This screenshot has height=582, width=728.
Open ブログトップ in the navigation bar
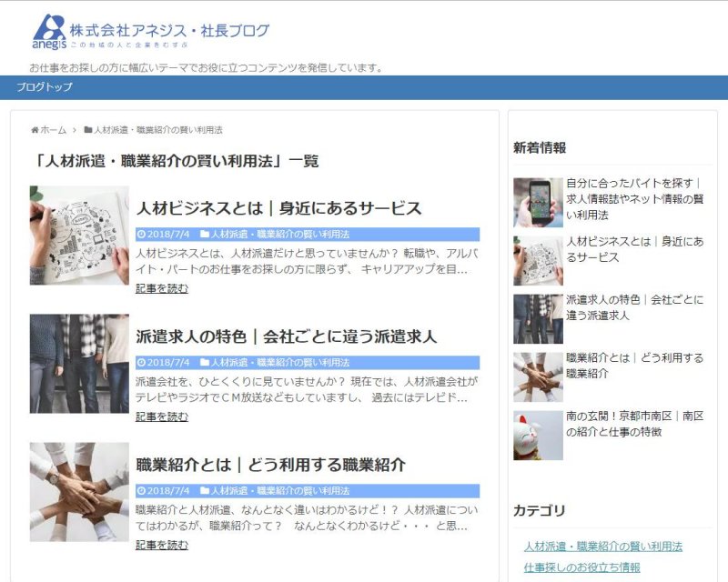[45, 87]
